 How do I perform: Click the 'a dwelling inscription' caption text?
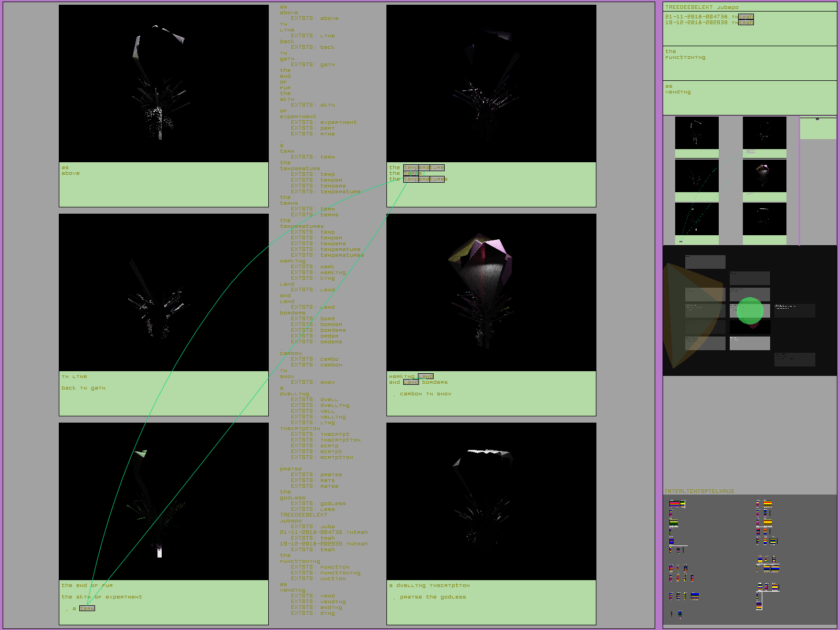tap(429, 585)
